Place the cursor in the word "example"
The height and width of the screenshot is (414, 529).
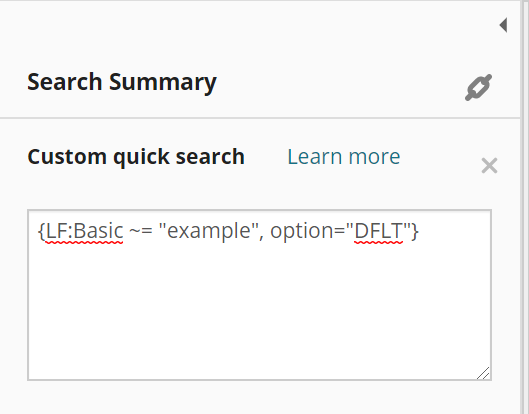pyautogui.click(x=209, y=231)
